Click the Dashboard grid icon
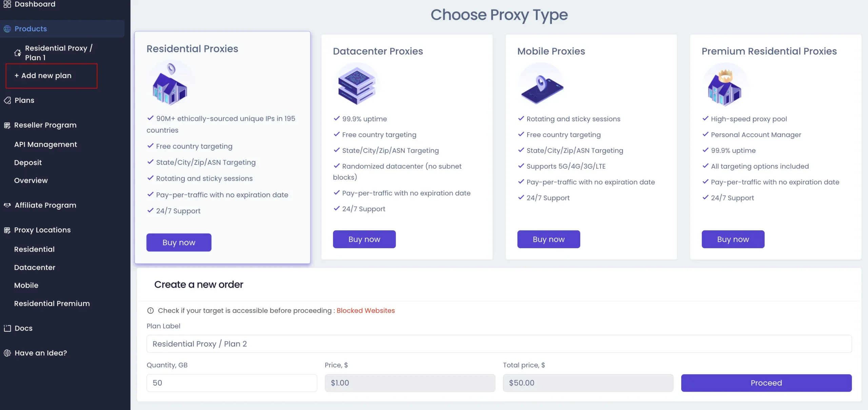The height and width of the screenshot is (410, 868). coord(7,4)
